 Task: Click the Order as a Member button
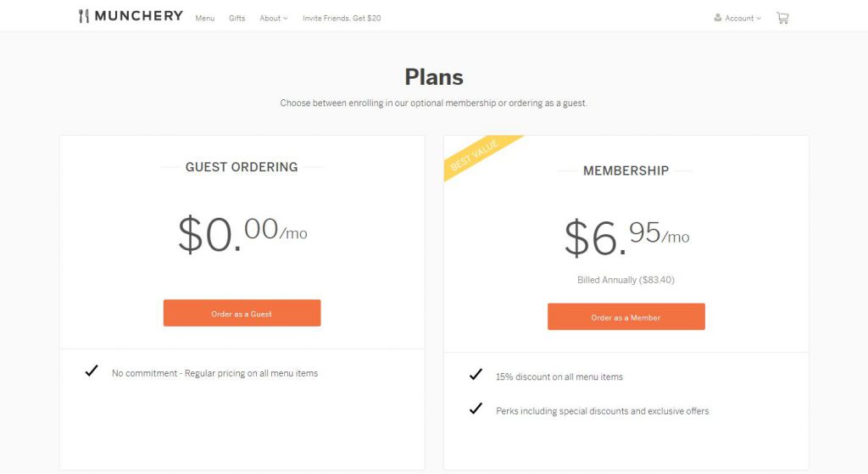coord(626,317)
